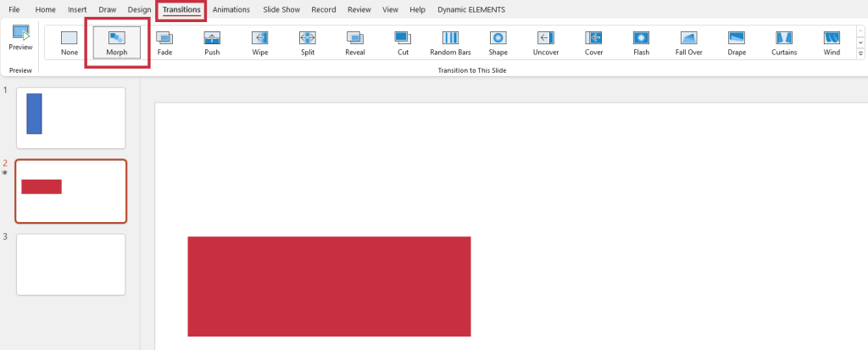Screen dimensions: 868x350
Task: Apply the Morph transition
Action: click(x=117, y=42)
